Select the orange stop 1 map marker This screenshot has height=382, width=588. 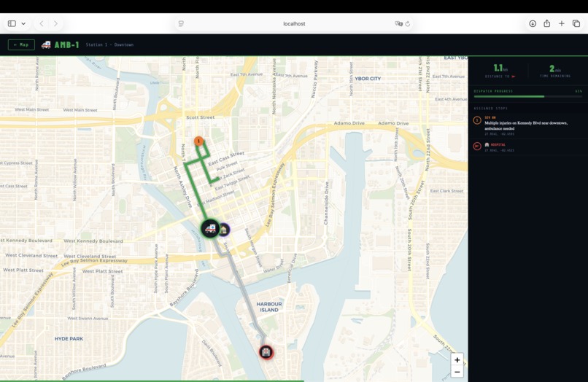tap(198, 141)
